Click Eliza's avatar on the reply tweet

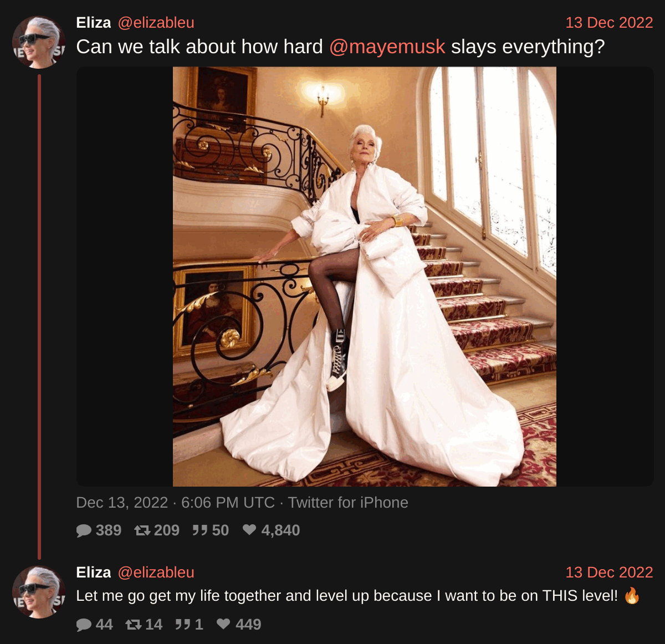point(39,592)
